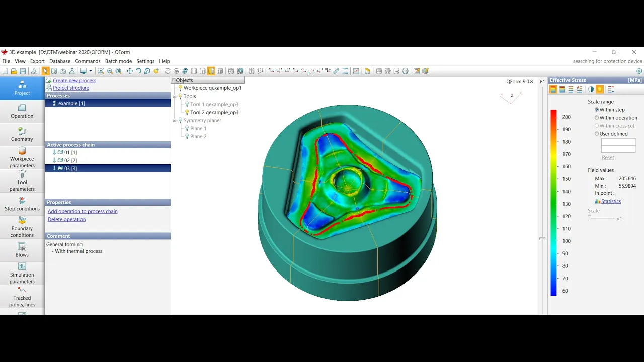The height and width of the screenshot is (362, 644).
Task: Click the highlighted orange section-view icon
Action: coord(211,71)
